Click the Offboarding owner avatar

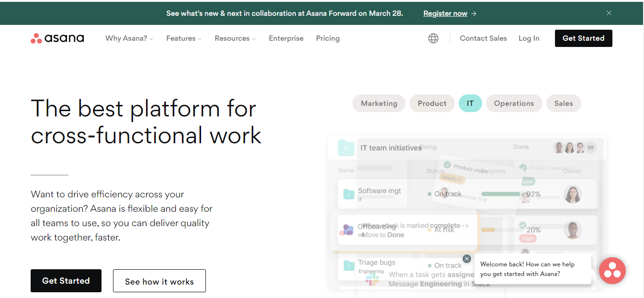coord(573,230)
